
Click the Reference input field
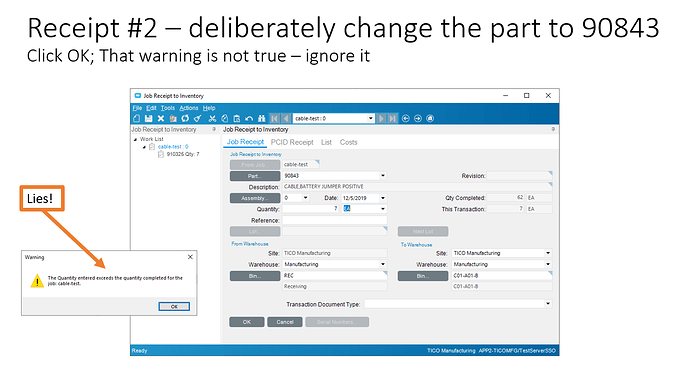pyautogui.click(x=334, y=221)
